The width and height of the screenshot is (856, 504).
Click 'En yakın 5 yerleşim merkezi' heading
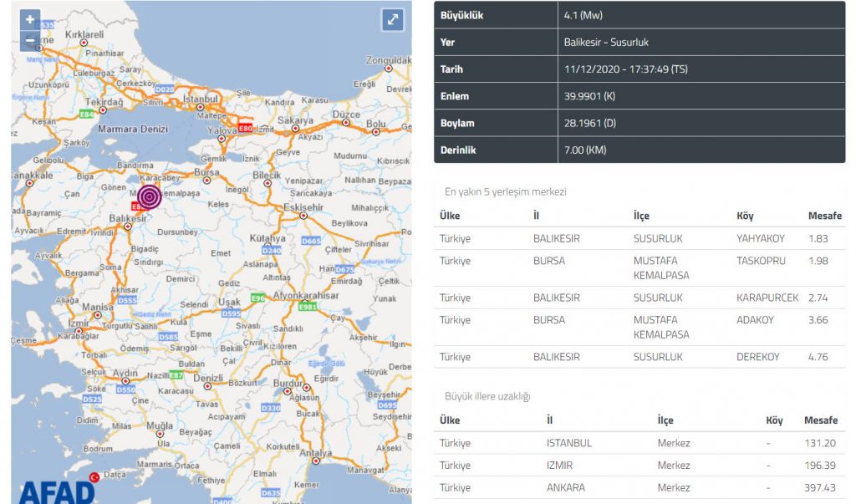pos(506,191)
